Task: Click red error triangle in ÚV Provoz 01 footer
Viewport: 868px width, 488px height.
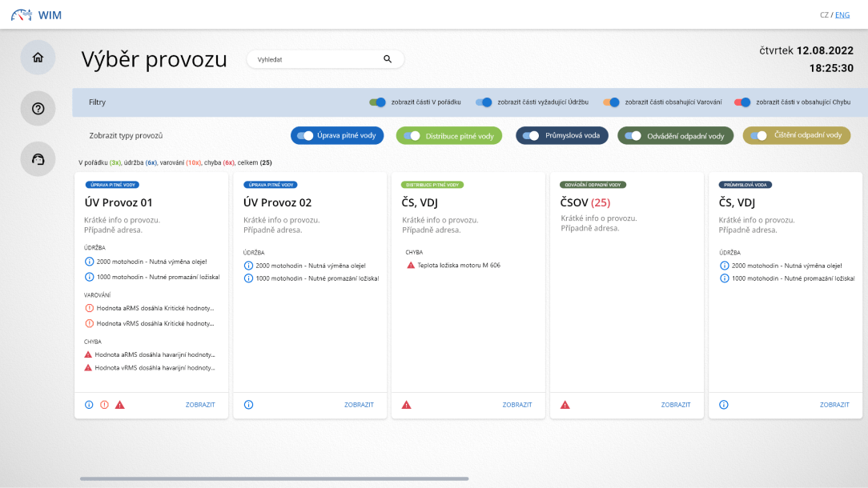Action: click(120, 405)
